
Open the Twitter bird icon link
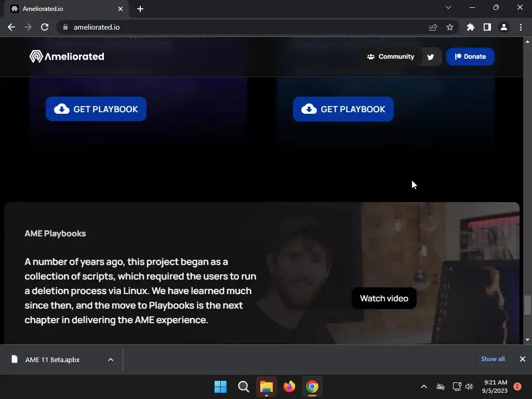[431, 57]
